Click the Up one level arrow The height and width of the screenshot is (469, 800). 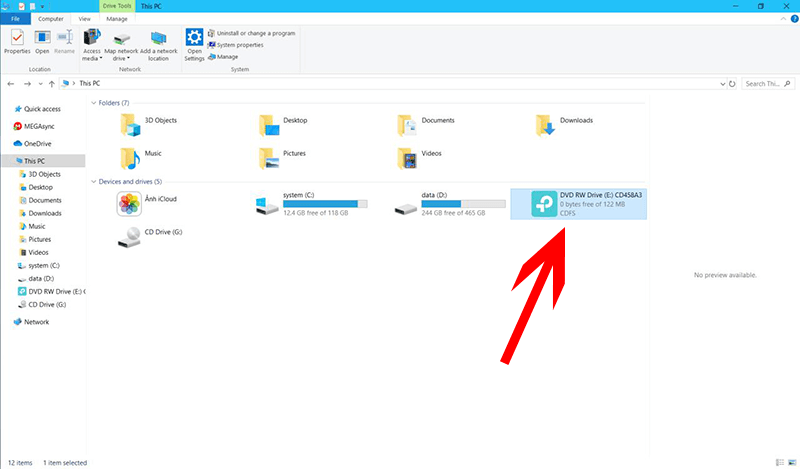click(x=52, y=84)
